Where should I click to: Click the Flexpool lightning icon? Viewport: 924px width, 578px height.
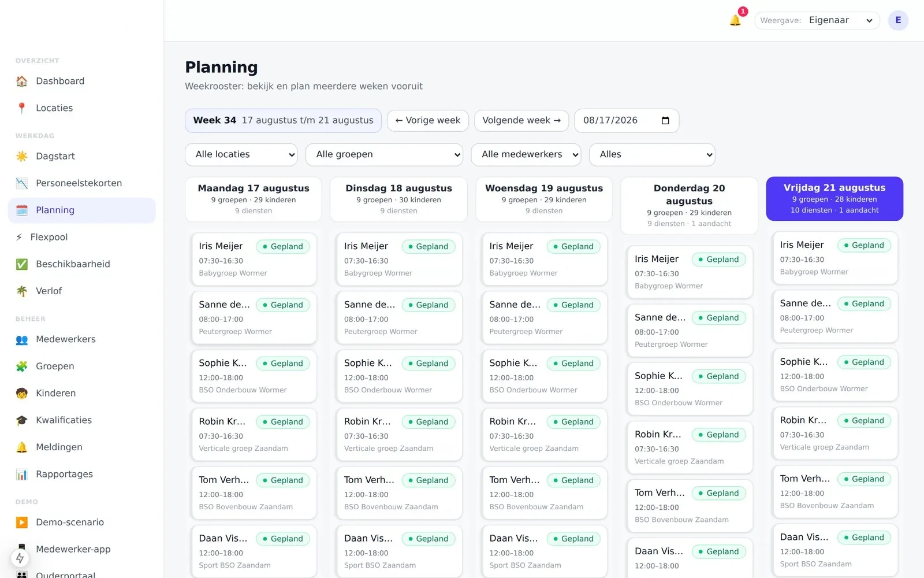click(x=19, y=237)
